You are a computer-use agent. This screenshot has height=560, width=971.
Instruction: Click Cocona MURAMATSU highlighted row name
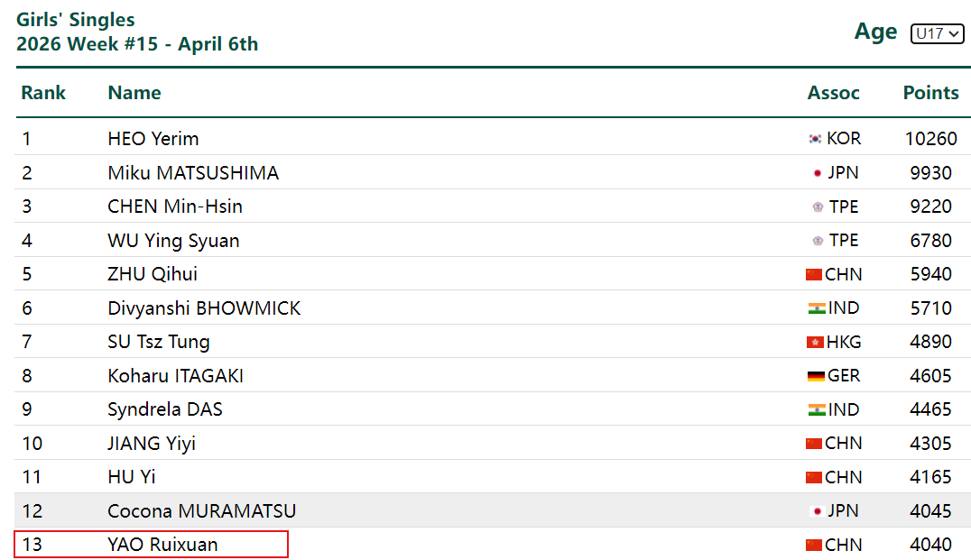pyautogui.click(x=201, y=511)
